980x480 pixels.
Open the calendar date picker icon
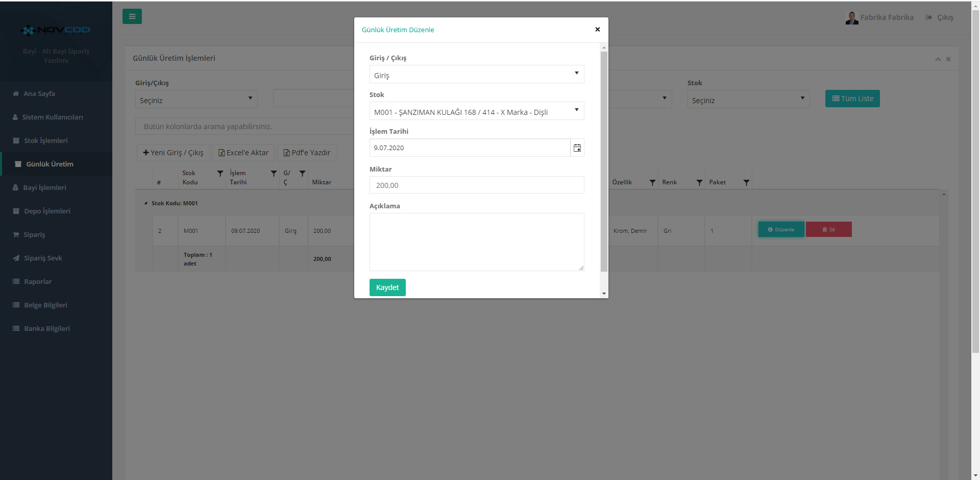[x=577, y=148]
